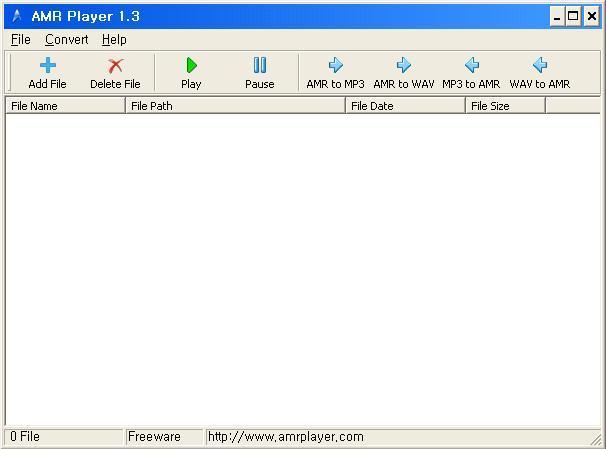This screenshot has width=606, height=449.
Task: Click the amrplayer.com URL in the status bar
Action: point(286,437)
